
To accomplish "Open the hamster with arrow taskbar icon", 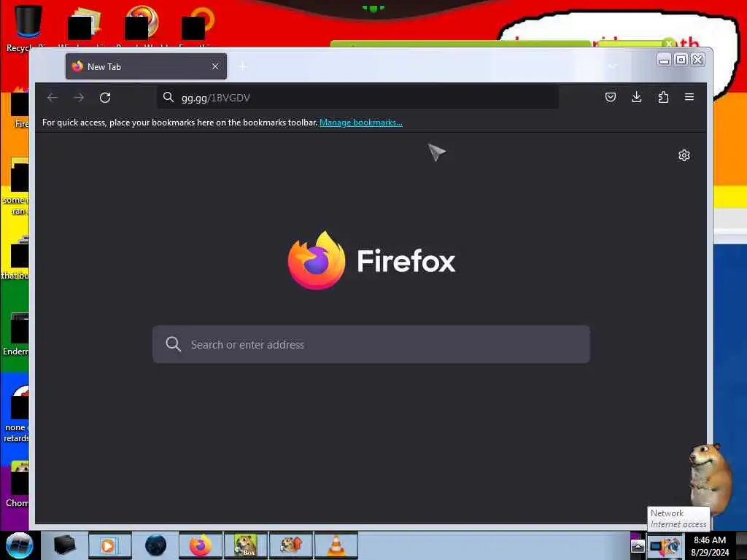I will (x=290, y=545).
